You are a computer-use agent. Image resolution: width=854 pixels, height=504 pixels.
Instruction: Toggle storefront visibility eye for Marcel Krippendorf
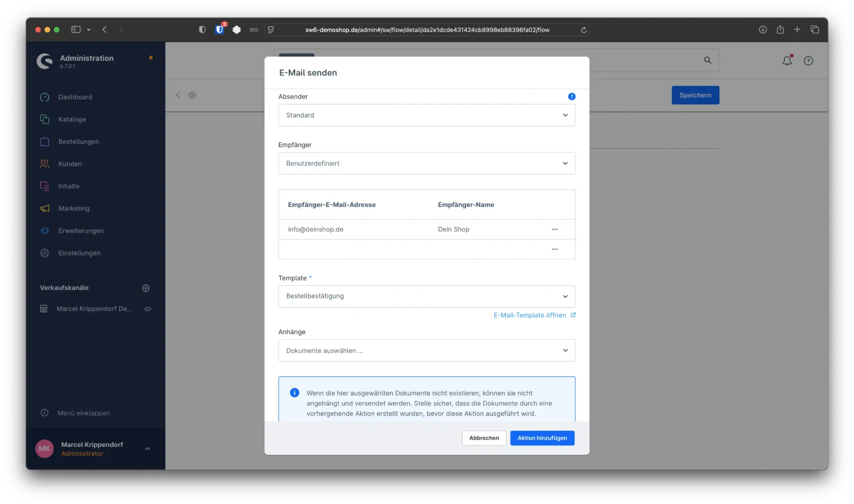(x=148, y=309)
